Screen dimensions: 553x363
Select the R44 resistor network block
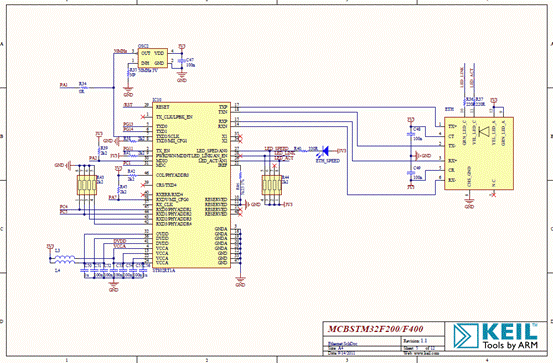click(x=272, y=185)
